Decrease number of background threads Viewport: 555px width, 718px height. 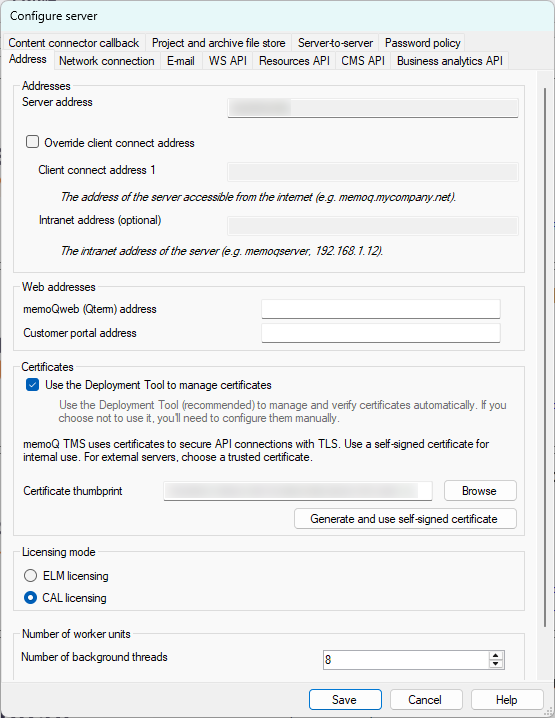pos(496,664)
